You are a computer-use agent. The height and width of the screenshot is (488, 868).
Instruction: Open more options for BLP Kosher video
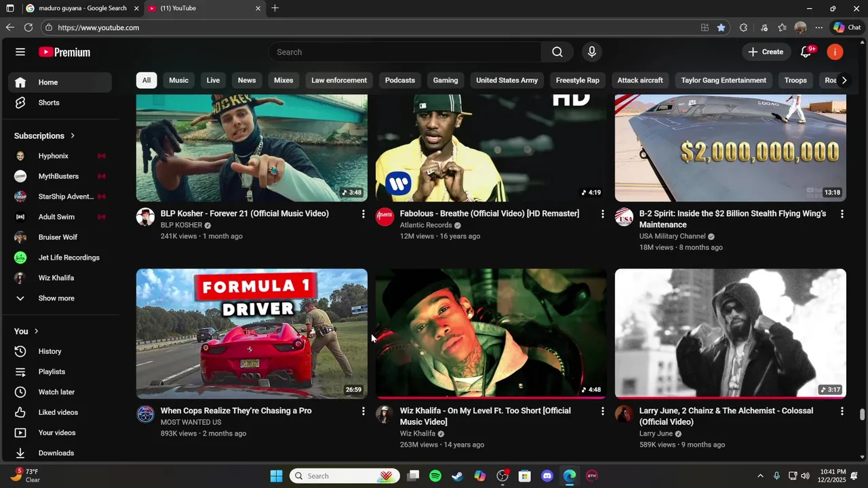click(363, 214)
